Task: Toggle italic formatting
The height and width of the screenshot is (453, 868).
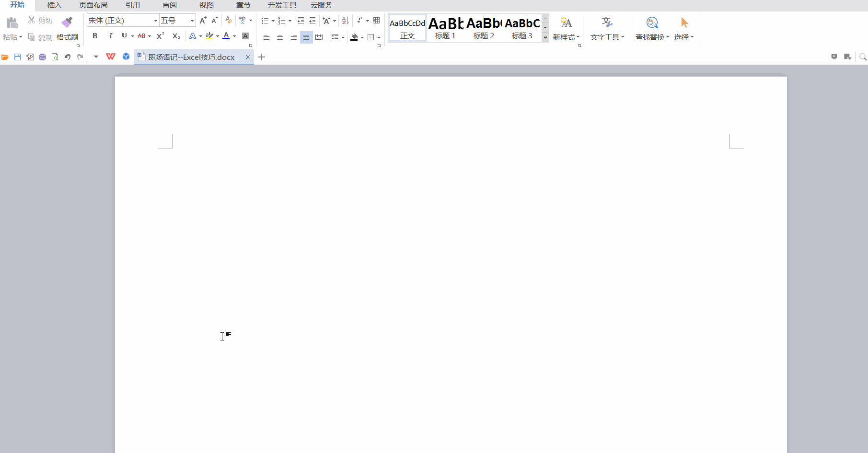Action: tap(110, 36)
